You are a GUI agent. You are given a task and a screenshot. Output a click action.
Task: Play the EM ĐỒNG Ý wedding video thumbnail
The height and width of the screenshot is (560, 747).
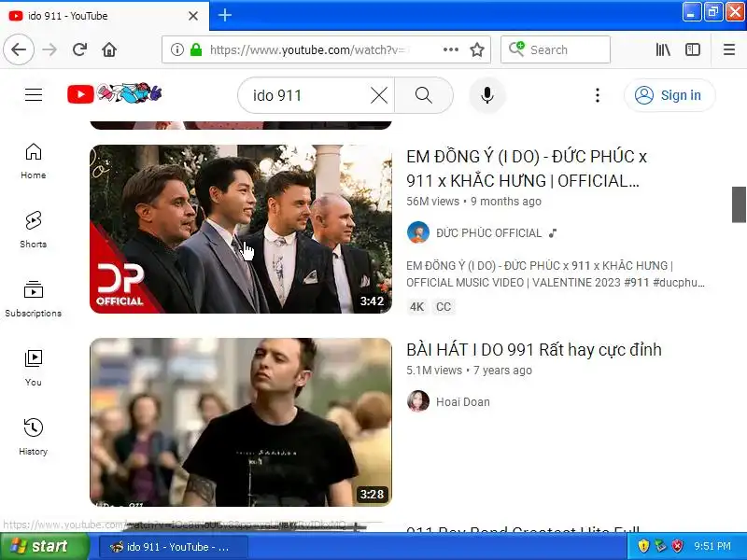pyautogui.click(x=241, y=229)
